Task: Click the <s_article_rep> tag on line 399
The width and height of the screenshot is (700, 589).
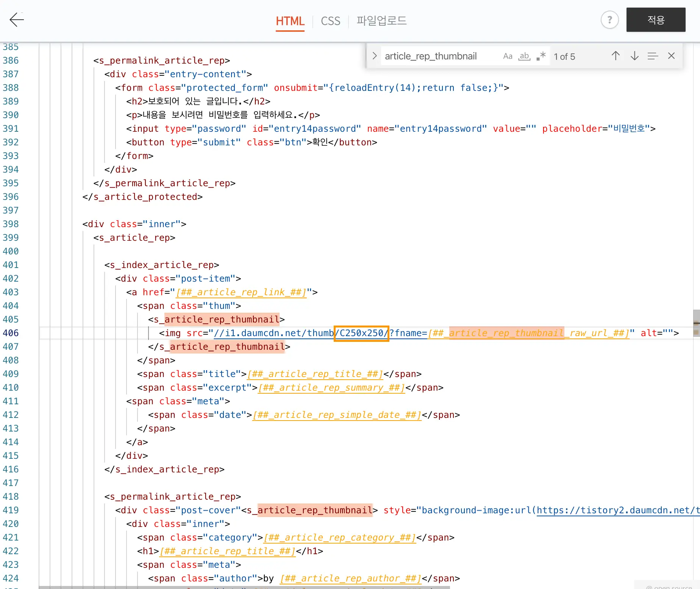Action: 134,238
